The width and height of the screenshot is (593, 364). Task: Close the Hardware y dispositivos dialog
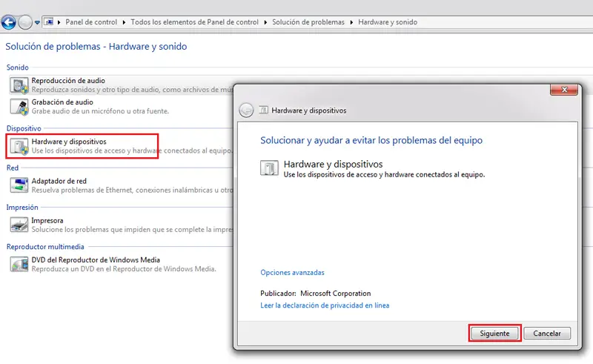click(x=564, y=90)
